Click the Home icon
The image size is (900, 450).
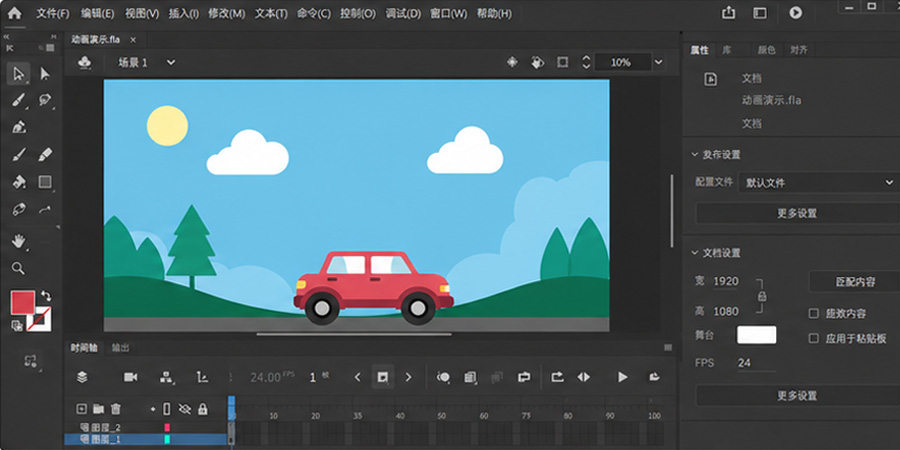[x=14, y=13]
